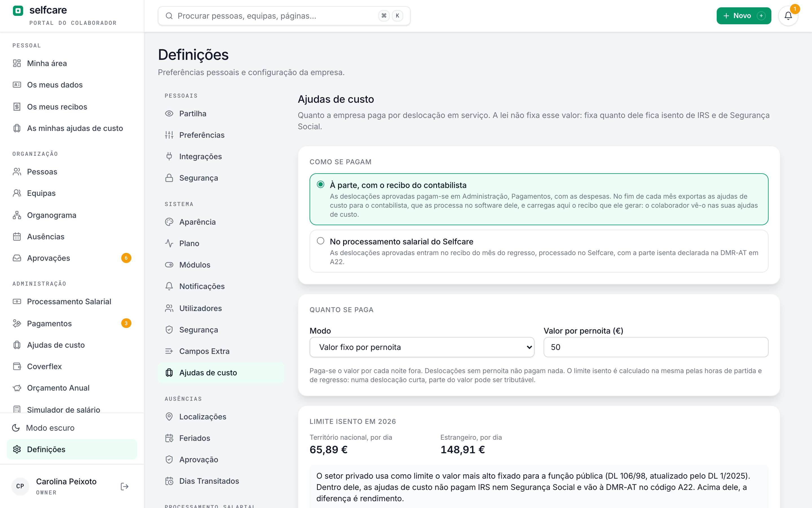
Task: Click the search box 'Procurar pessoas, equipas, páginas...'
Action: 284,16
